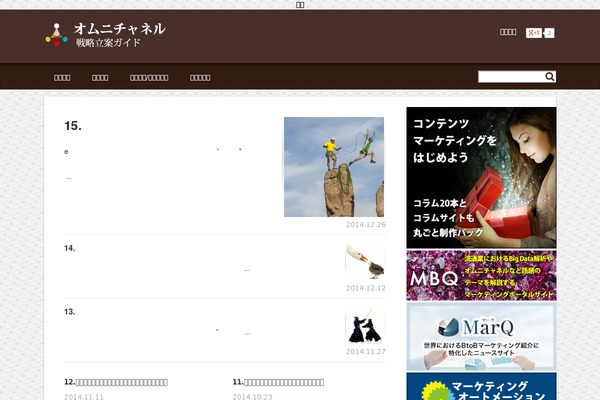Click the magnifier search icon
Image resolution: width=600 pixels, height=400 pixels.
coord(549,77)
